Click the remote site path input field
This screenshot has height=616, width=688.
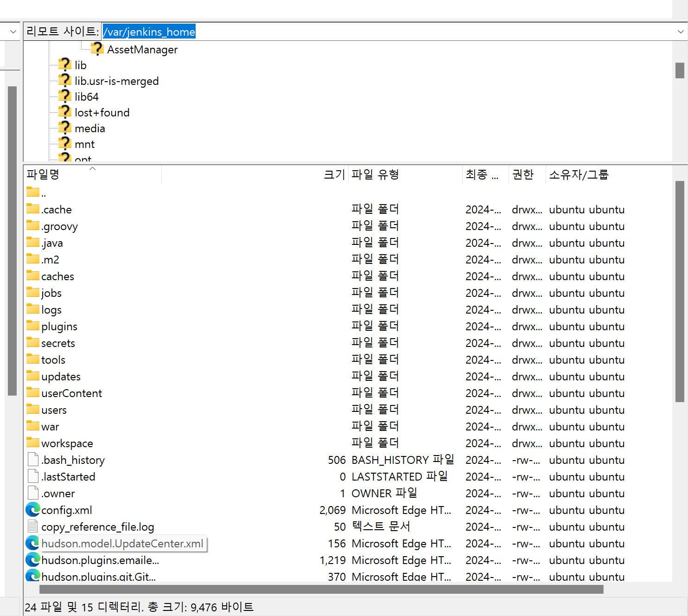[x=388, y=32]
